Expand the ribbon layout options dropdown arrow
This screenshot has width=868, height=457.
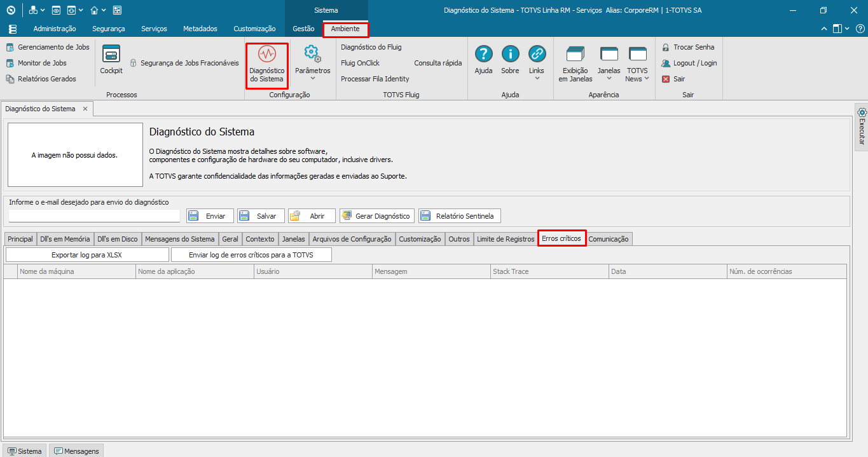point(846,29)
